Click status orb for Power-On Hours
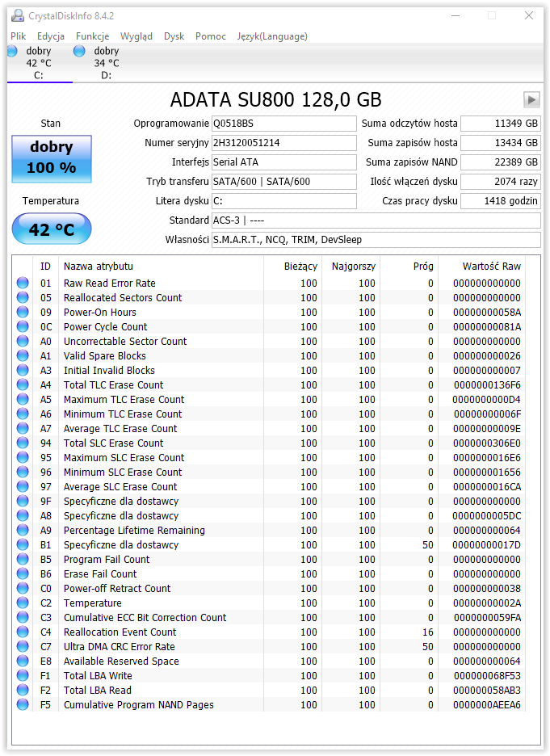Viewport: 550px width, 756px height. coord(23,312)
